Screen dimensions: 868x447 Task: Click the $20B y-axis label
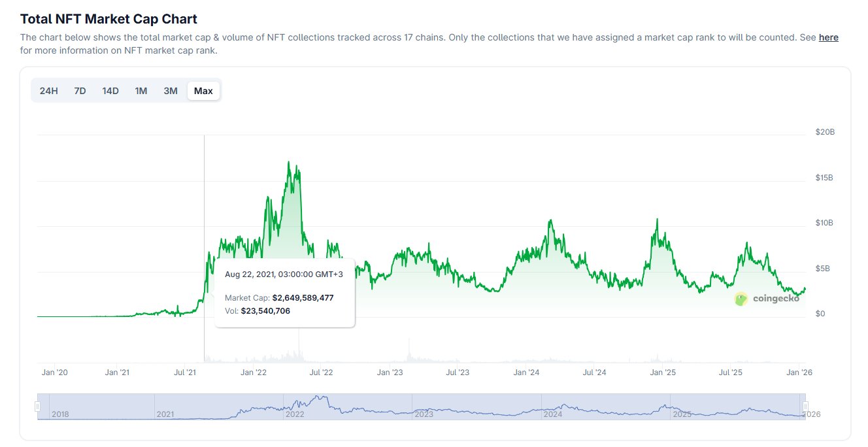click(x=825, y=132)
